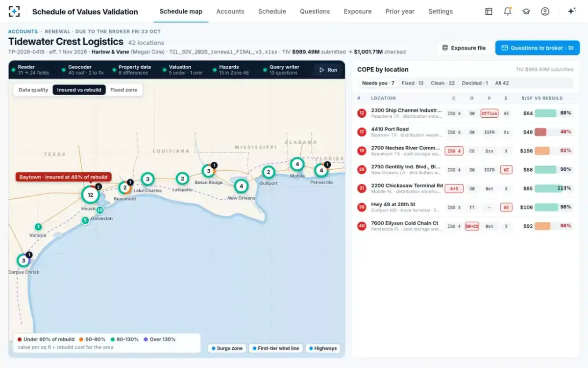The width and height of the screenshot is (588, 368).
Task: Open the Reader pipeline step
Action: tap(32, 70)
